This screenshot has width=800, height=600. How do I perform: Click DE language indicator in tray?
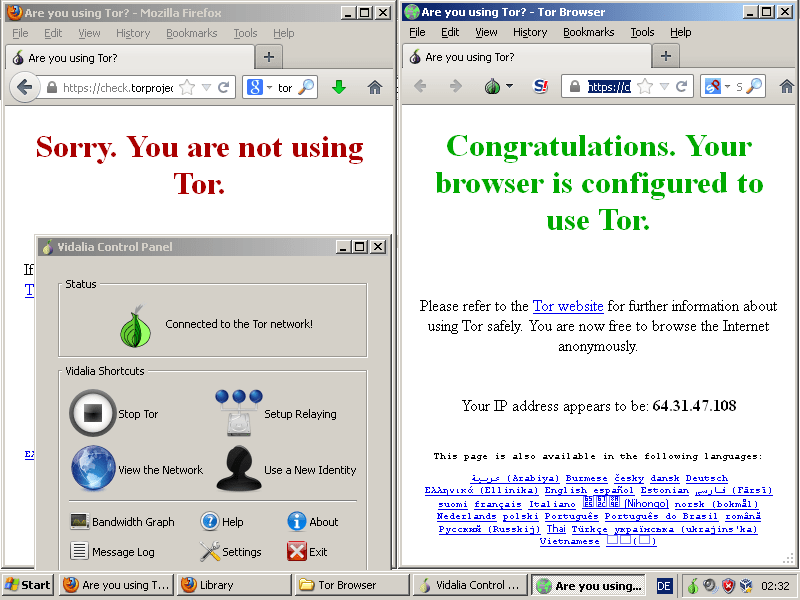click(x=664, y=586)
